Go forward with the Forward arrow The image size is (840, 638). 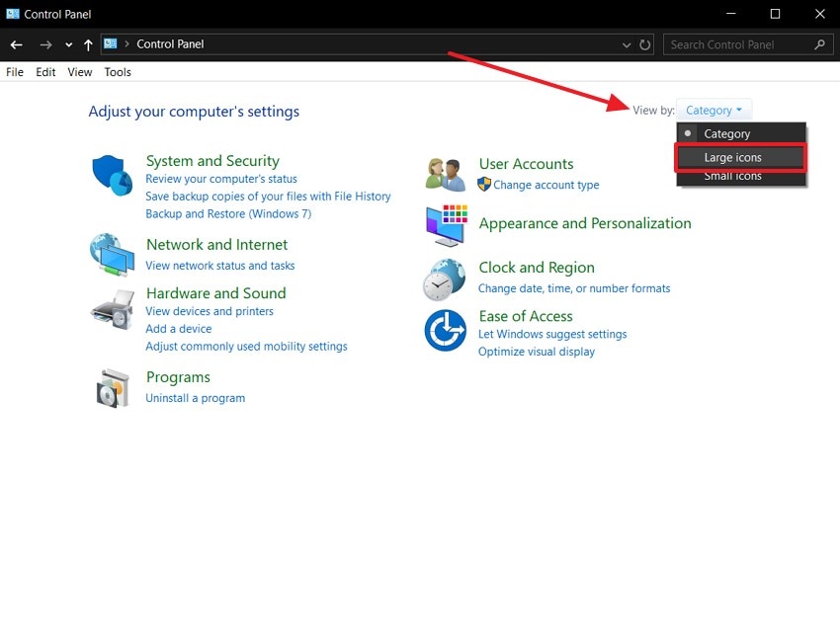tap(46, 45)
